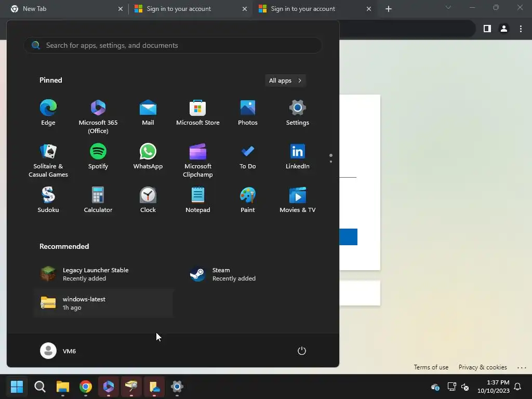Screen dimensions: 532x399
Task: Open Chrome three-dot menu
Action: [x=521, y=29]
